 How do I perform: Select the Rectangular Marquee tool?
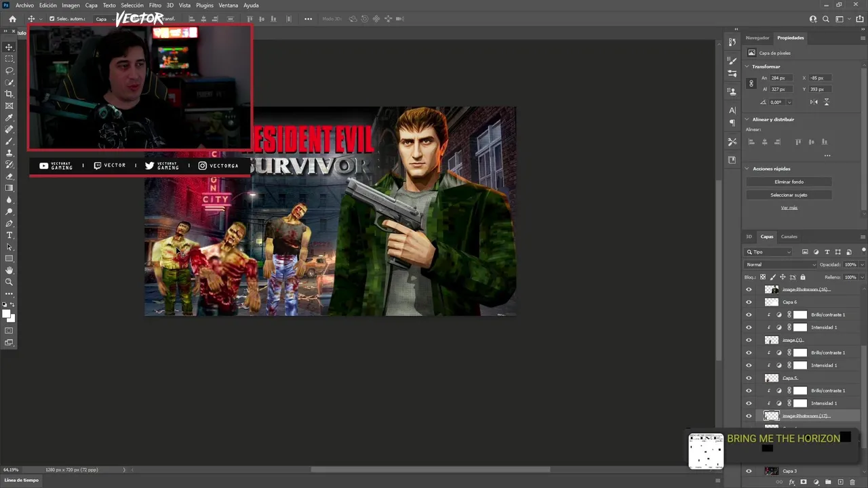click(x=9, y=59)
